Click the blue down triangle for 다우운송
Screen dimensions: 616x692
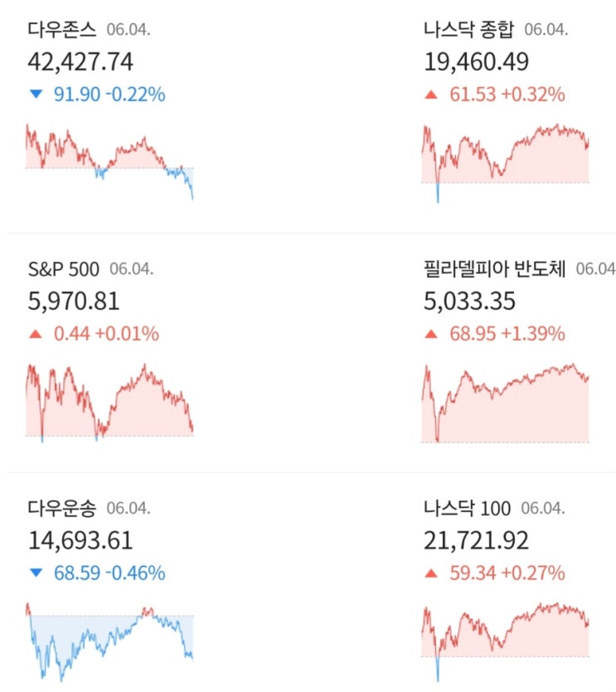tap(35, 573)
